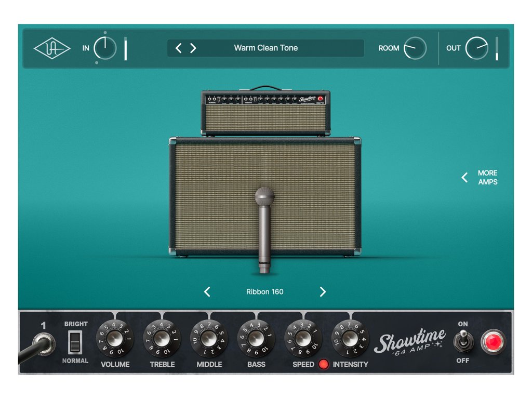This screenshot has width=532, height=399.
Task: Click the vibrato INTENSITY knob
Action: (350, 338)
